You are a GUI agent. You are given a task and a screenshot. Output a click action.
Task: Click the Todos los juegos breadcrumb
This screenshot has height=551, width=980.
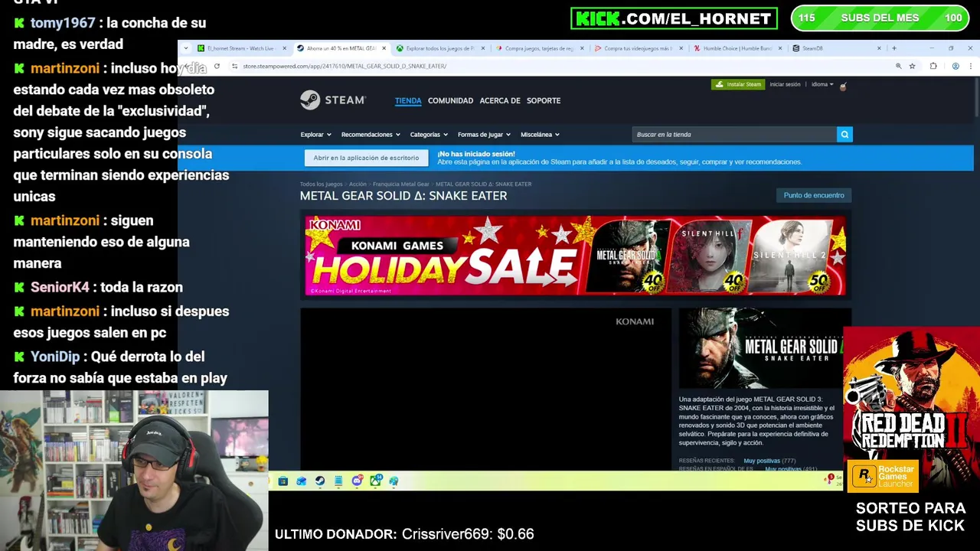(x=321, y=184)
